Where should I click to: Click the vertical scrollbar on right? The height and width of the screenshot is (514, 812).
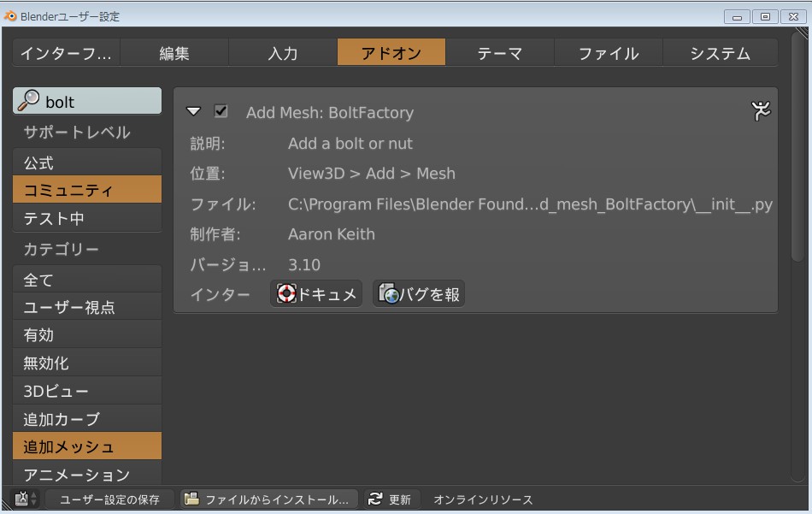[x=799, y=148]
